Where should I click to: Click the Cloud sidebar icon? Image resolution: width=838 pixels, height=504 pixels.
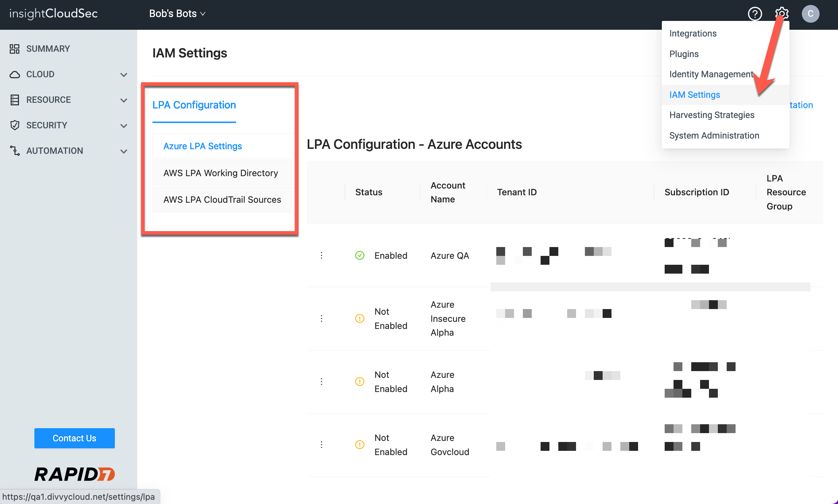pos(15,74)
